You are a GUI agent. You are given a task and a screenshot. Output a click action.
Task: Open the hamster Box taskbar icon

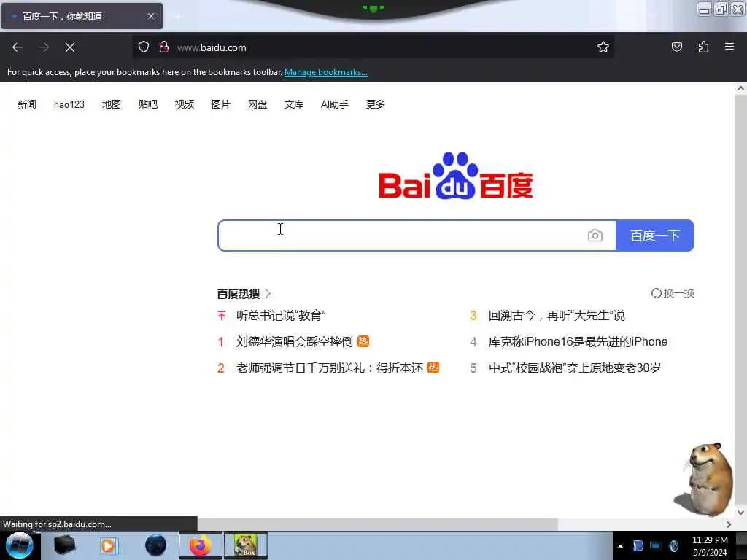click(246, 545)
